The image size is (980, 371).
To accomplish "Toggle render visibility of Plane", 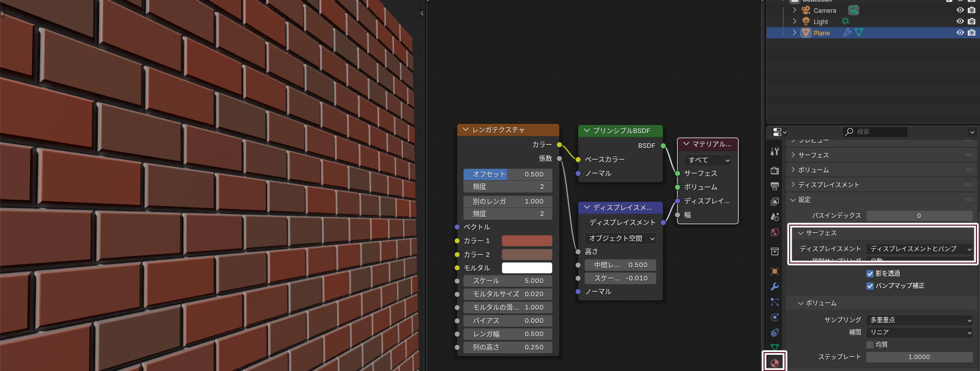I will pyautogui.click(x=971, y=33).
